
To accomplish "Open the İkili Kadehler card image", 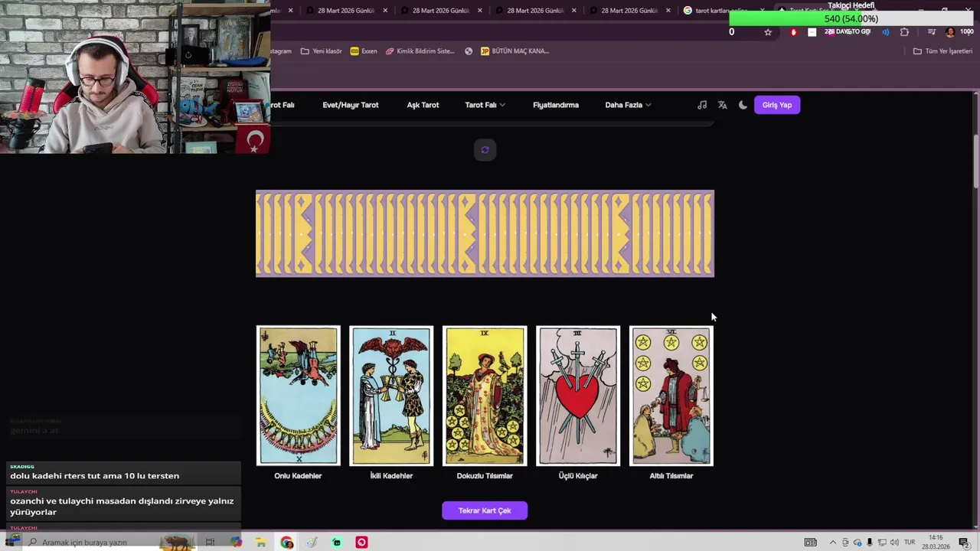I will point(391,396).
